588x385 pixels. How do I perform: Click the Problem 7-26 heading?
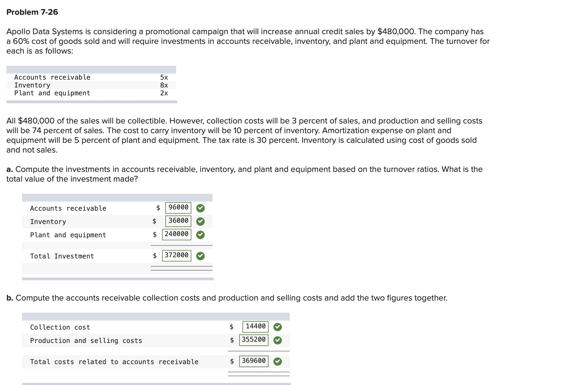point(32,12)
